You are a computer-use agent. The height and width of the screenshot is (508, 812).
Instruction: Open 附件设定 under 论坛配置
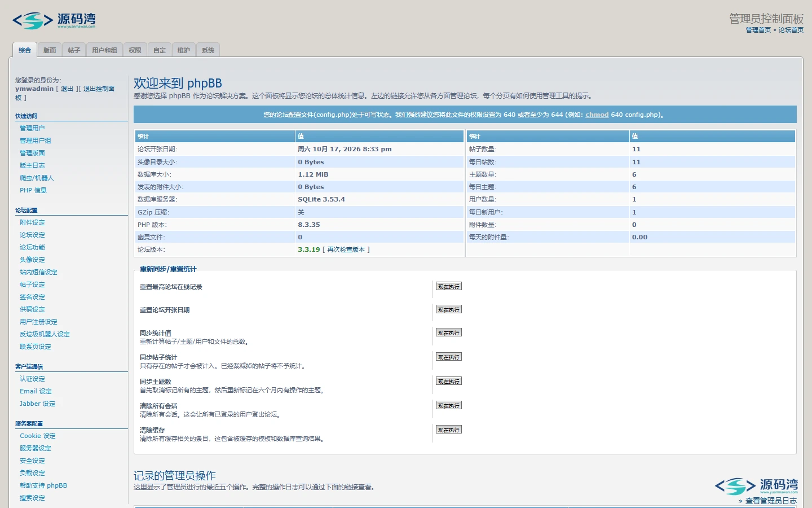click(x=32, y=222)
